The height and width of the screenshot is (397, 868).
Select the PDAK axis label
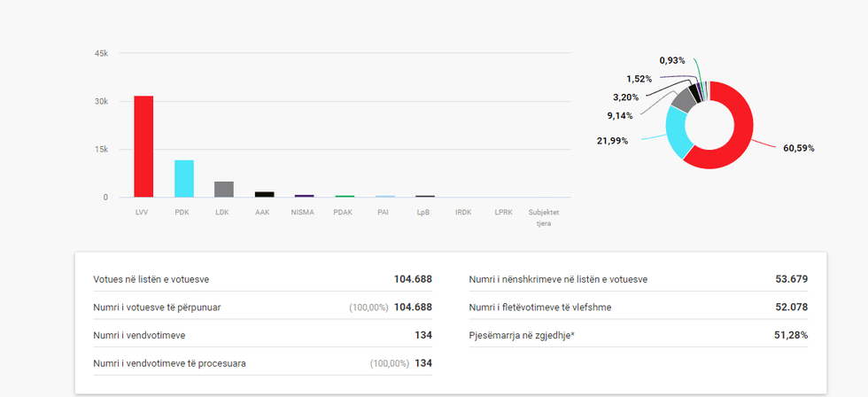(344, 213)
